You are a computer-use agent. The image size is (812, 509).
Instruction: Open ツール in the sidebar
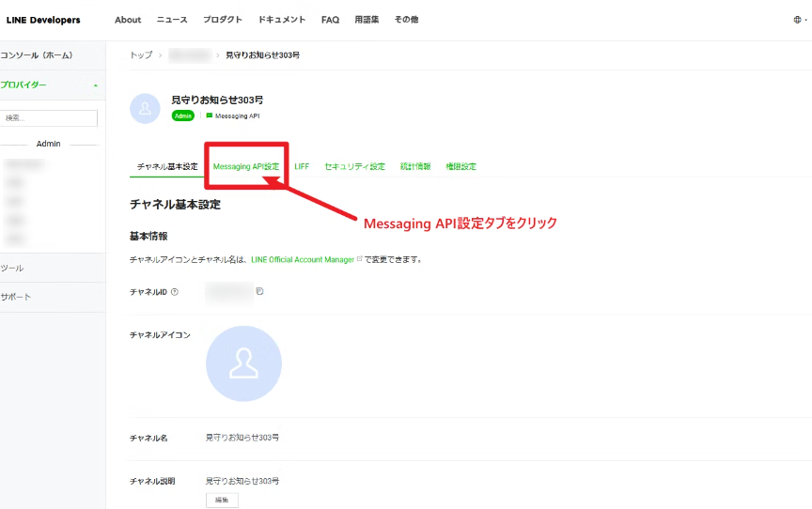coord(12,268)
